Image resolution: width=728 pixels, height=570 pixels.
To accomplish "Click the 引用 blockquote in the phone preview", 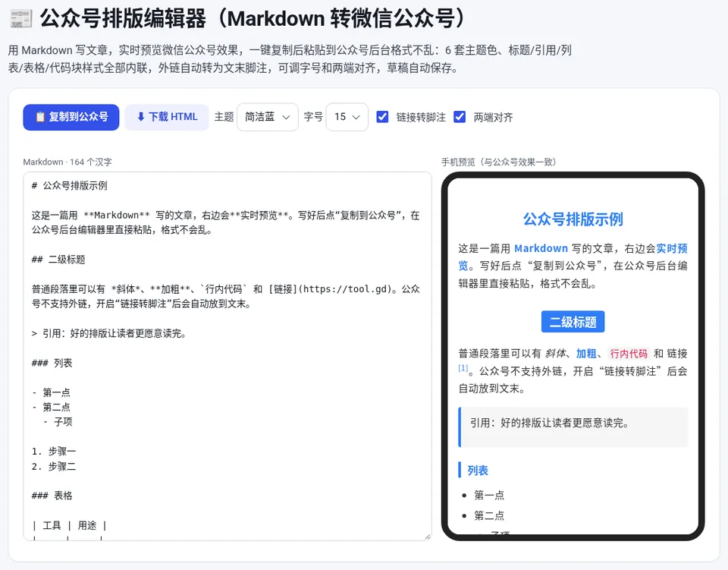I will [573, 427].
